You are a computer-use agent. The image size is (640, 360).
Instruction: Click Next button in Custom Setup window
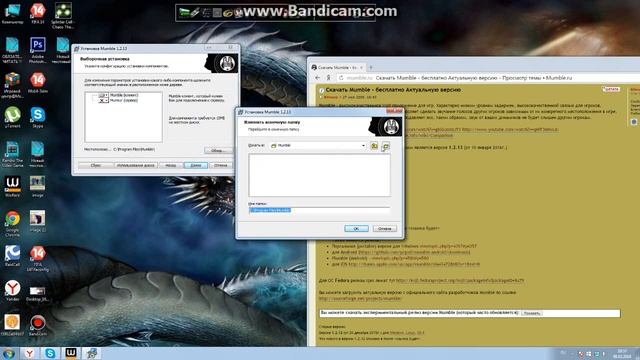click(196, 165)
